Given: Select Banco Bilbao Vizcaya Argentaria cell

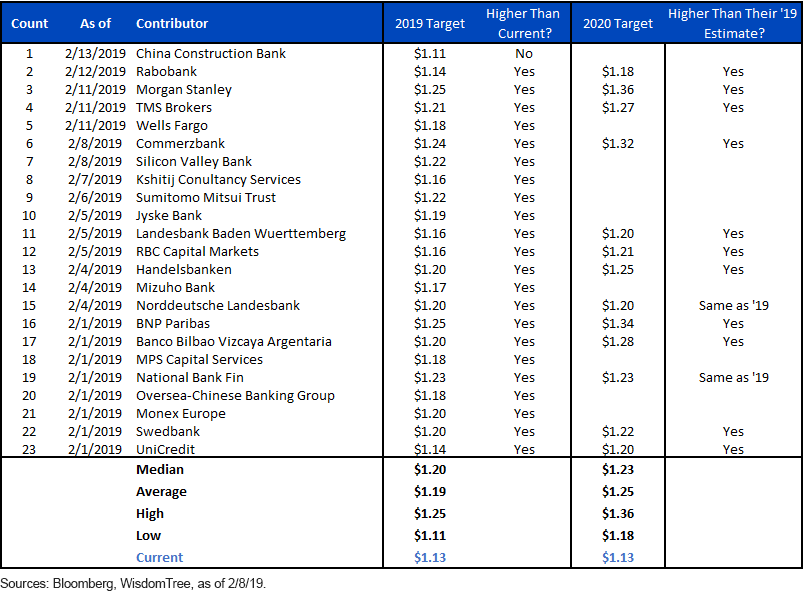Looking at the screenshot, I should tap(234, 341).
